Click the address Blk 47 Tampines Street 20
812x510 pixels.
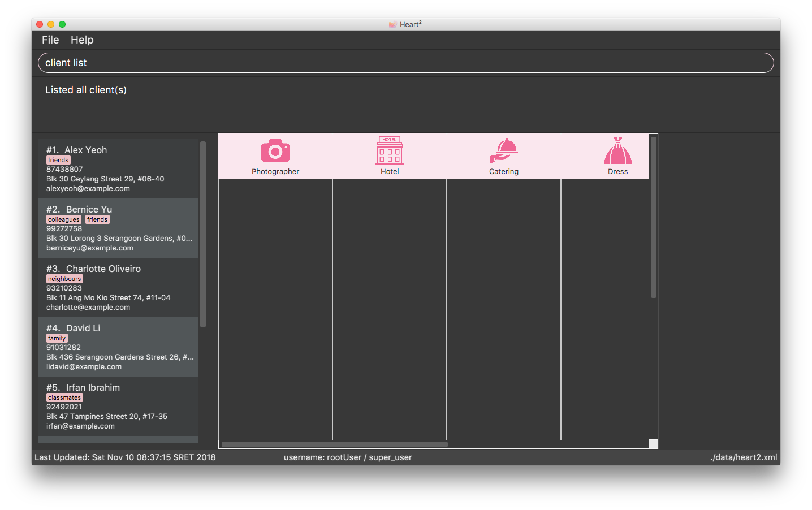107,416
